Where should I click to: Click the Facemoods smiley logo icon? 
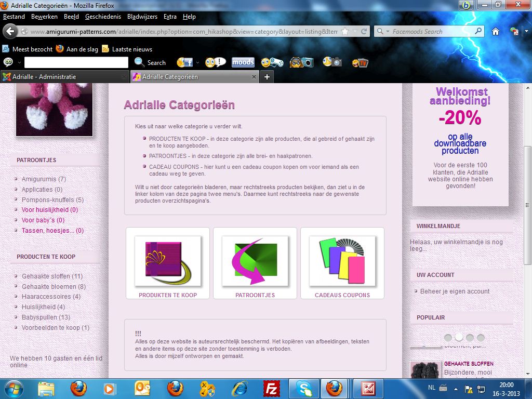[8, 62]
